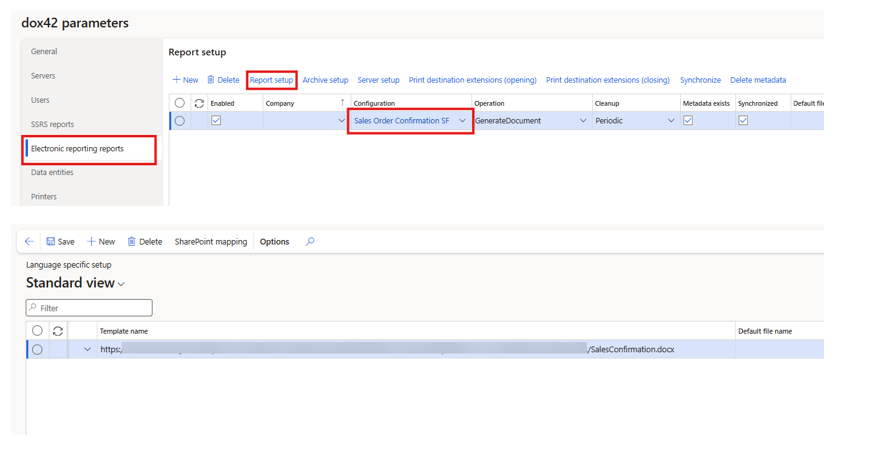Click Delete metadata

point(758,80)
